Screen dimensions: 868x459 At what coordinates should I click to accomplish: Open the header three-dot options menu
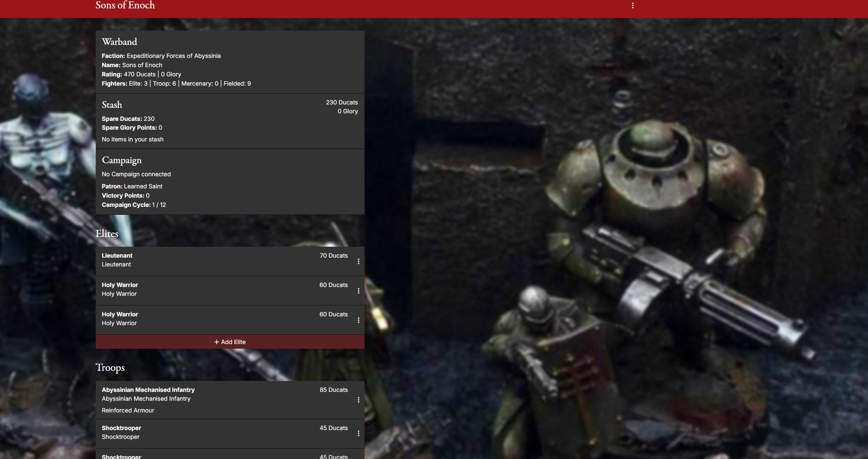[x=632, y=5]
